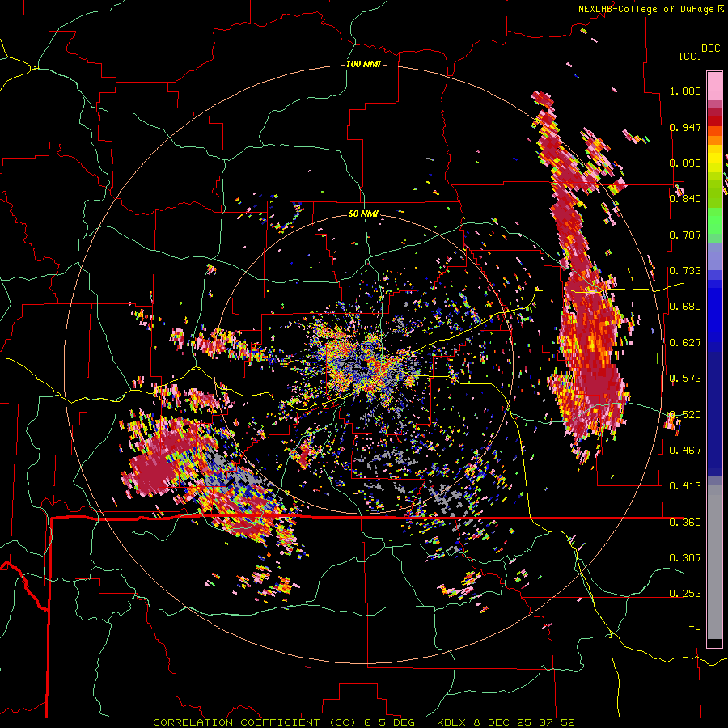Select the 0.307 legend value
The image size is (728, 728).
point(685,558)
